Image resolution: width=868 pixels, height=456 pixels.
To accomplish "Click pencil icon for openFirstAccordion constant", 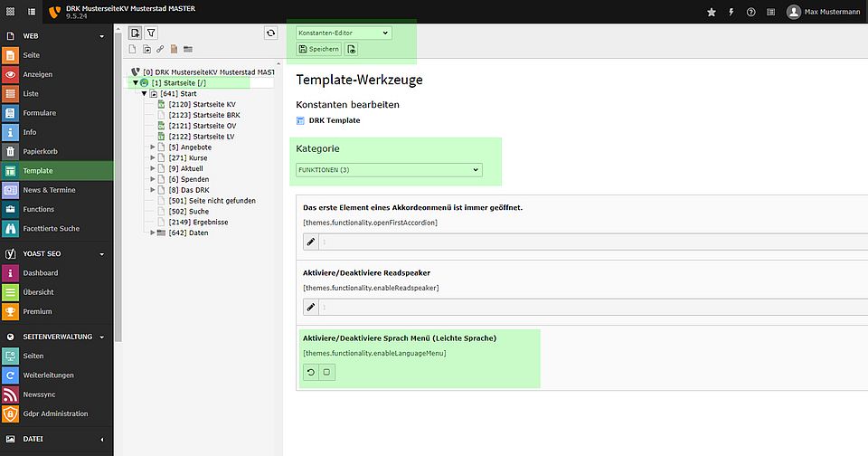I will pos(311,242).
